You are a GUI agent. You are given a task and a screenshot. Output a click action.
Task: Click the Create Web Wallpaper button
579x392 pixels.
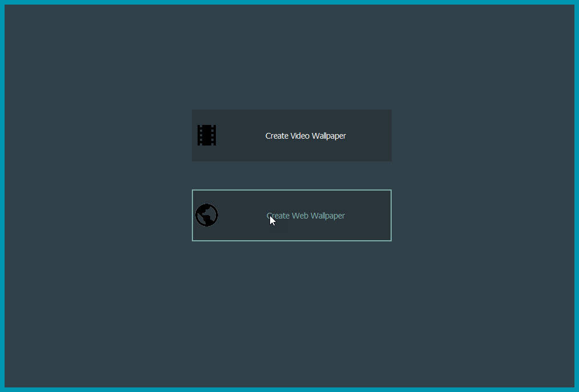(x=292, y=216)
